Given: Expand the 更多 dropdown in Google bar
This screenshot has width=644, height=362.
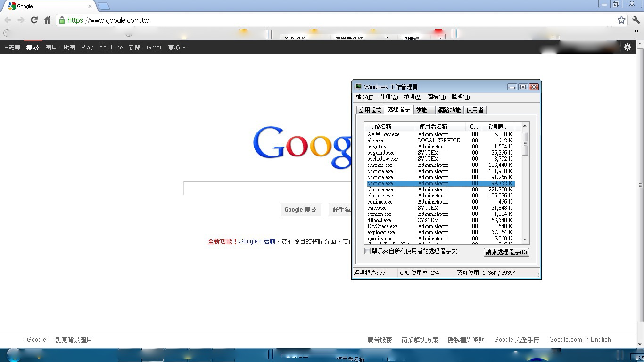Looking at the screenshot, I should pos(177,48).
